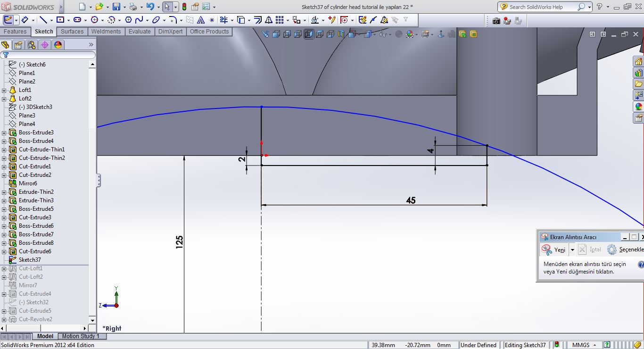This screenshot has height=349, width=644.
Task: Select the Spline sketch tool
Action: pyautogui.click(x=139, y=20)
